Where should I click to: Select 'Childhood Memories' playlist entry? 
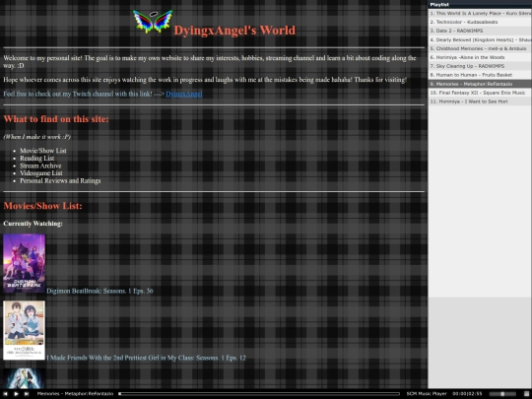pos(480,48)
